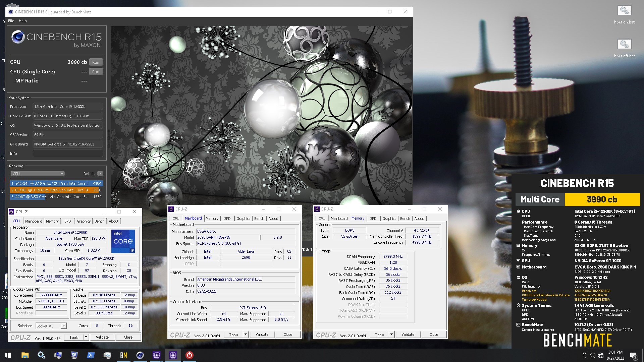
Task: Open the Windows Start menu
Action: [x=8, y=355]
